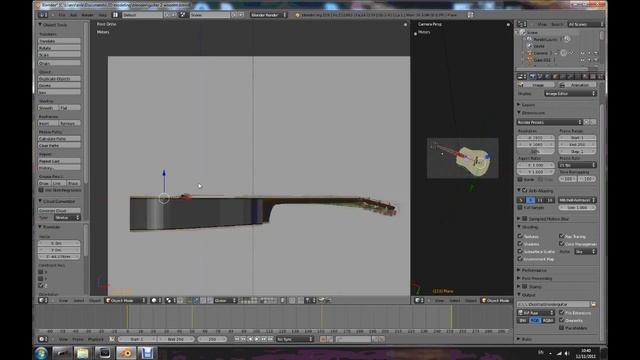Switch to Scene properties tab icon
The image size is (640, 360).
[540, 76]
